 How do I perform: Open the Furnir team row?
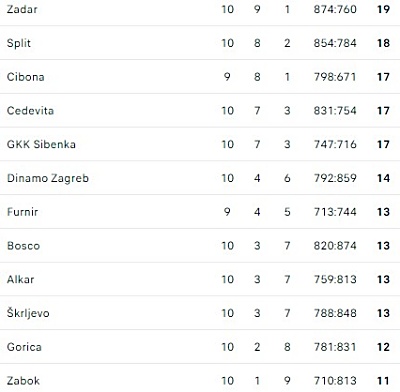coord(200,212)
